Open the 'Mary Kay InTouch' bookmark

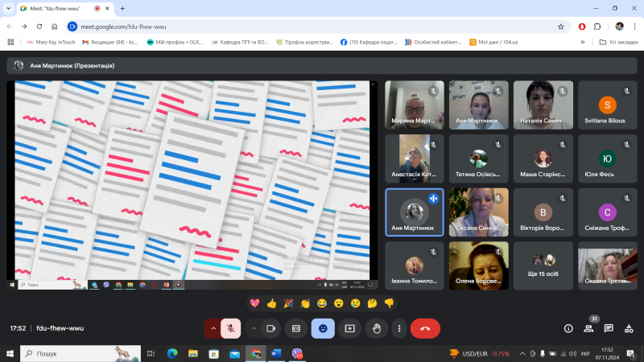[51, 42]
